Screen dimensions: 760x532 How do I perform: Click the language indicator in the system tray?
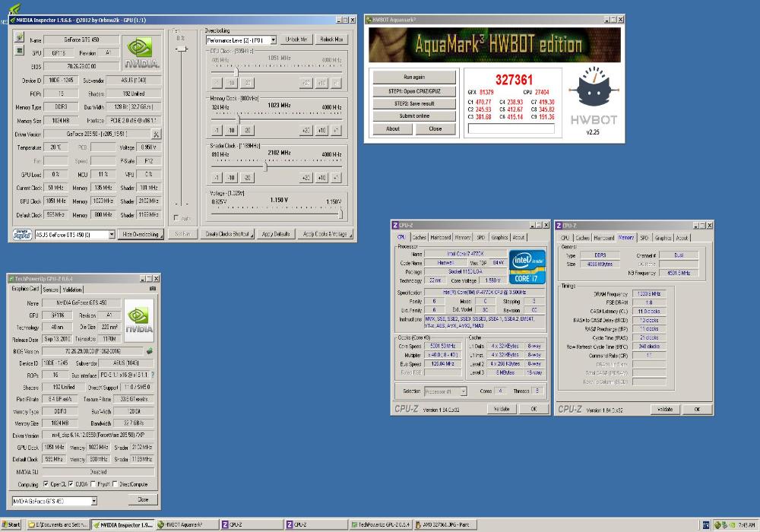(706, 524)
